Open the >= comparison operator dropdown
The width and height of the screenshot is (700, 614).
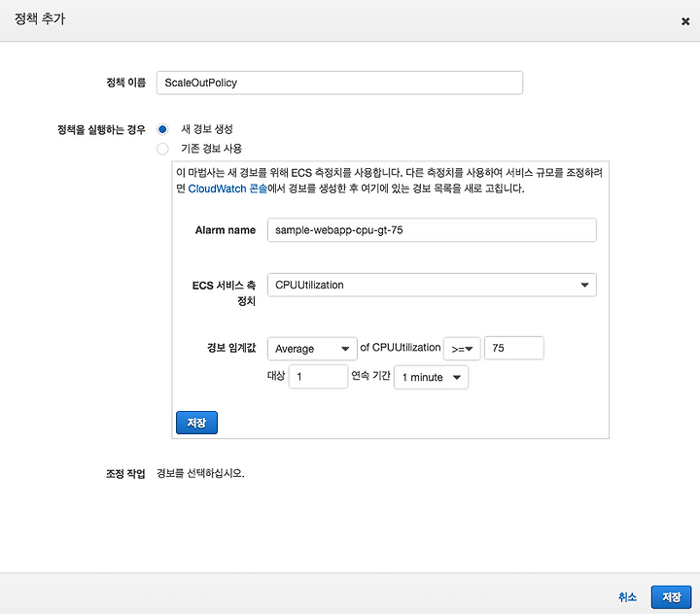point(462,349)
